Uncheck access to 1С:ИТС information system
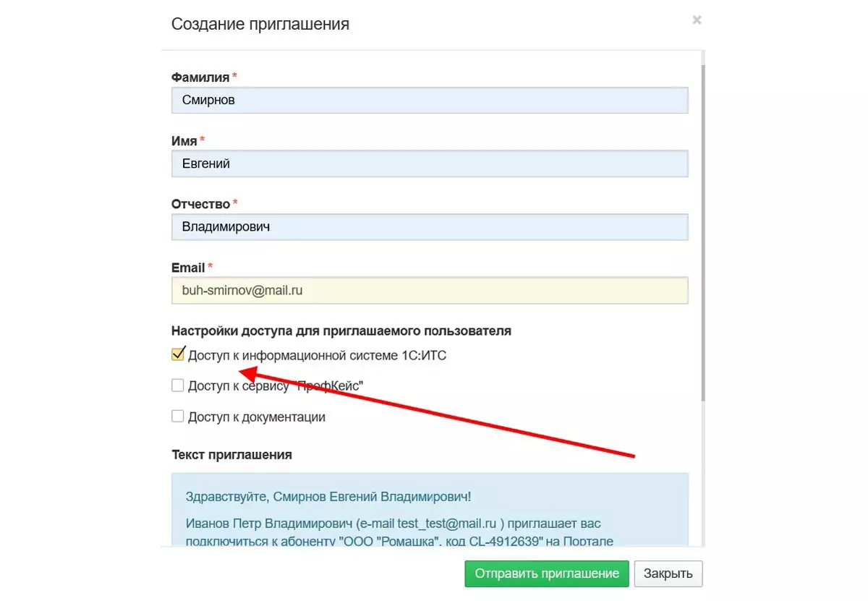The height and width of the screenshot is (601, 868). click(x=178, y=355)
